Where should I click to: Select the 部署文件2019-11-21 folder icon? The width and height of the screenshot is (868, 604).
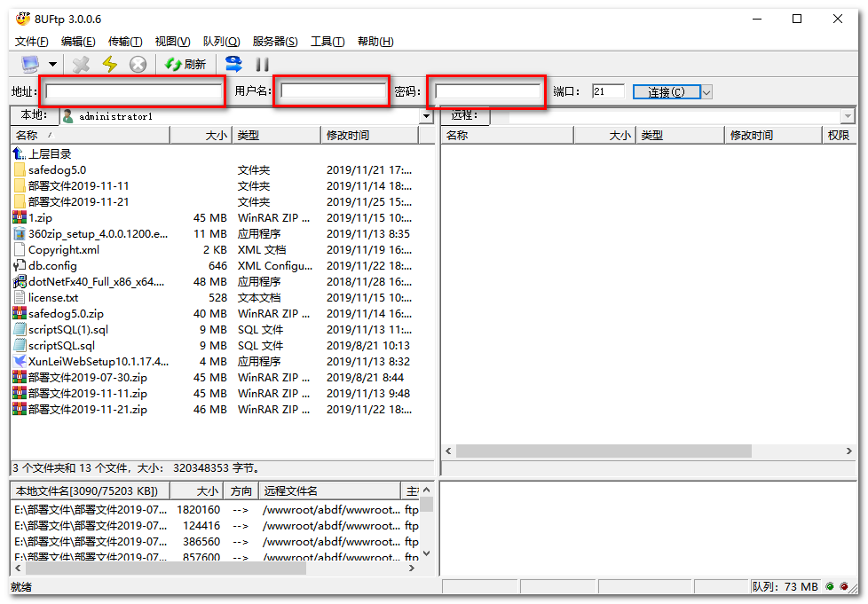20,202
